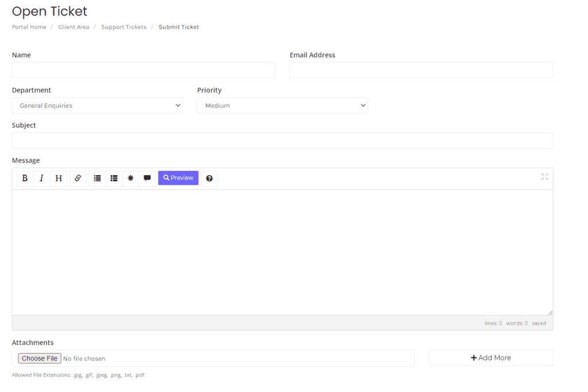The image size is (588, 392).
Task: Preview the message with Preview button
Action: tap(178, 178)
